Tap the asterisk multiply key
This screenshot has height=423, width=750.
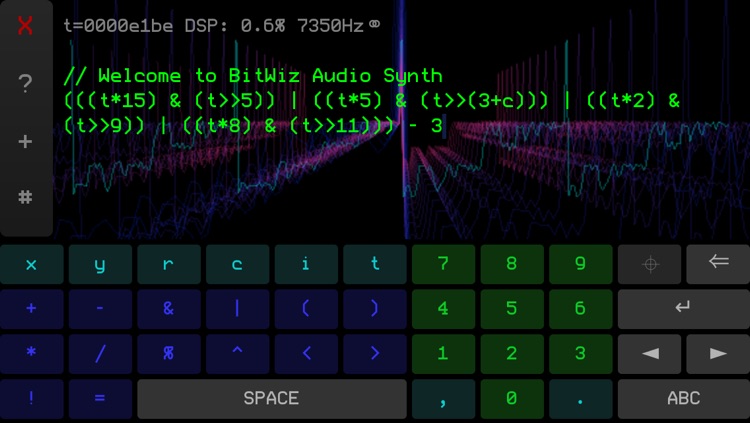point(32,354)
